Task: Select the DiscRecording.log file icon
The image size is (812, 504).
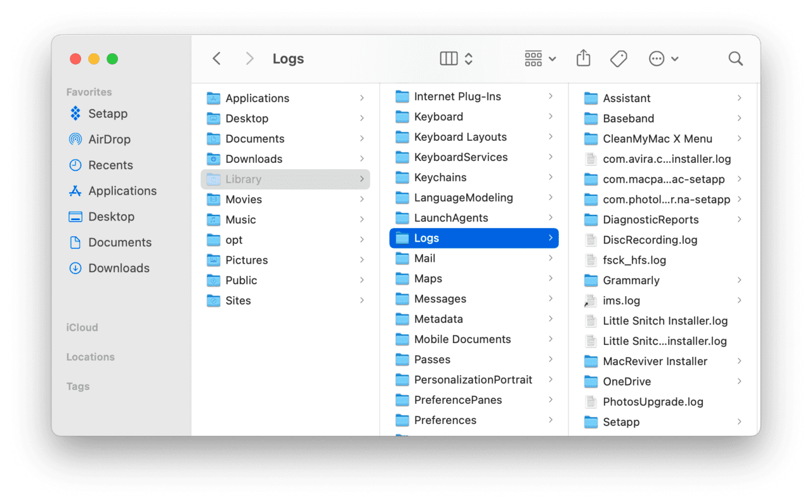Action: coord(591,240)
